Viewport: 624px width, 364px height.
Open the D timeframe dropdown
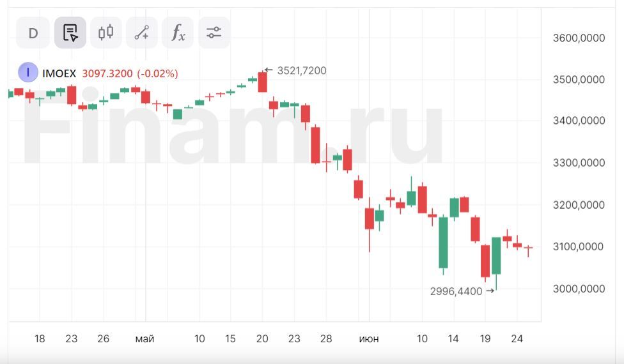33,33
